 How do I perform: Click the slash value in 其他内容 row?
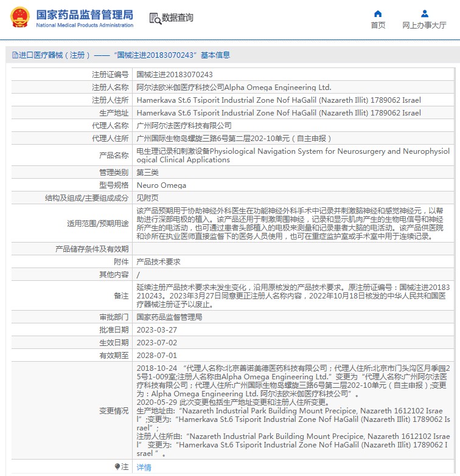[x=138, y=275]
